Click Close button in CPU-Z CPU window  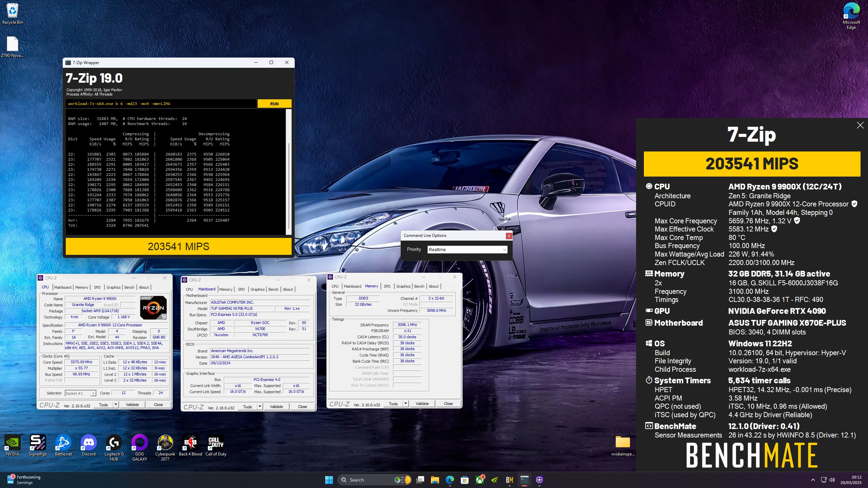click(x=158, y=405)
